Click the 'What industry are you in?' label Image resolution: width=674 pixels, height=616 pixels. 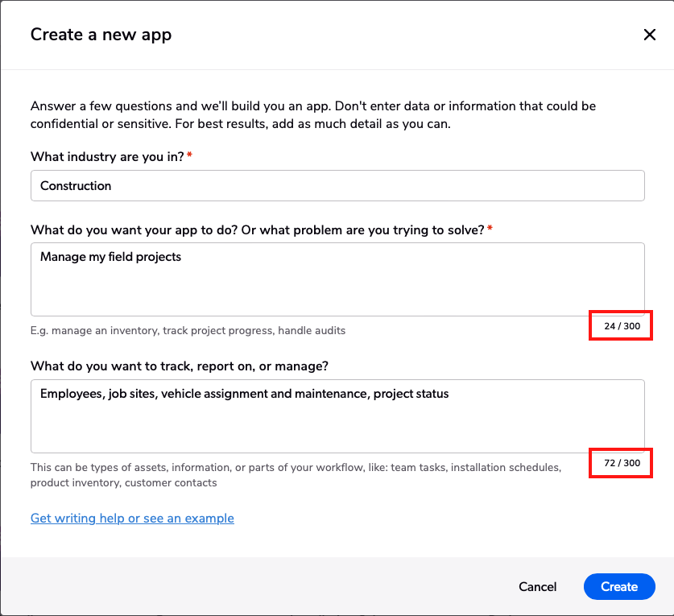[x=107, y=157]
